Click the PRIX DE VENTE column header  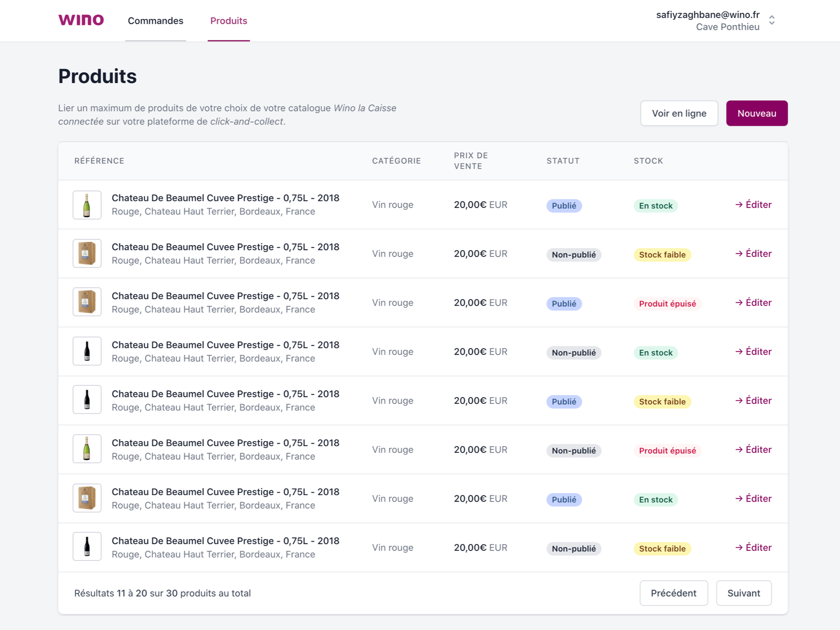pyautogui.click(x=471, y=161)
